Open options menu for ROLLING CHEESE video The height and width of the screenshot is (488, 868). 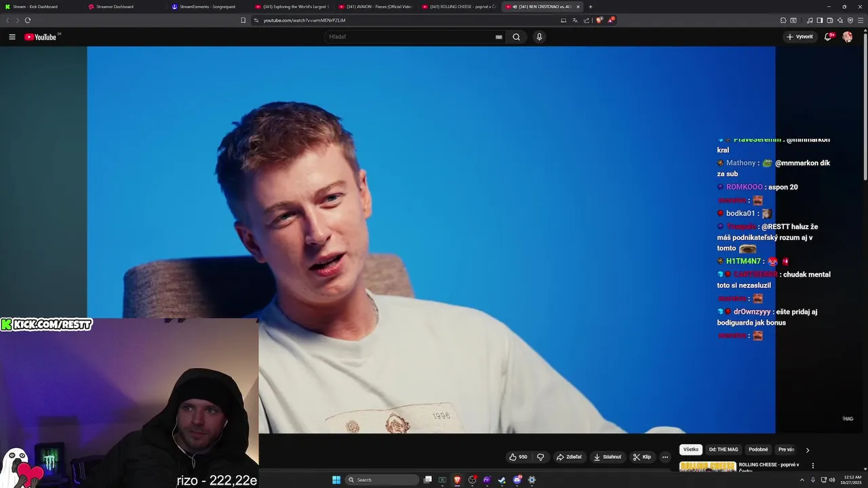click(x=813, y=466)
